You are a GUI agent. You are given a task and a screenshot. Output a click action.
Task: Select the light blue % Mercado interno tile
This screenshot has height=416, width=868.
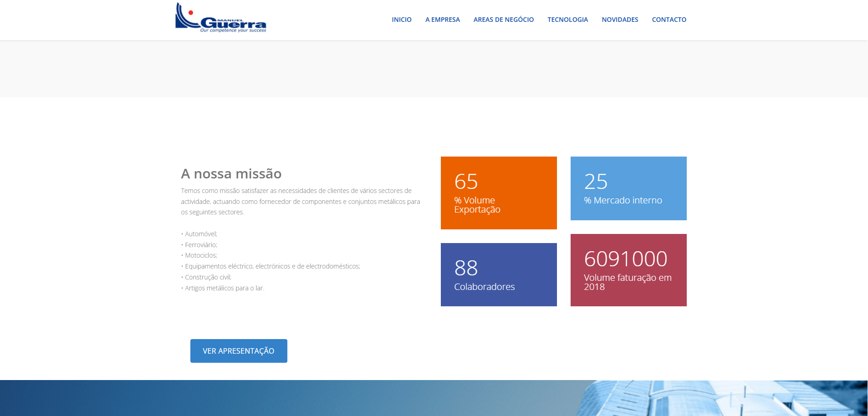tap(628, 188)
